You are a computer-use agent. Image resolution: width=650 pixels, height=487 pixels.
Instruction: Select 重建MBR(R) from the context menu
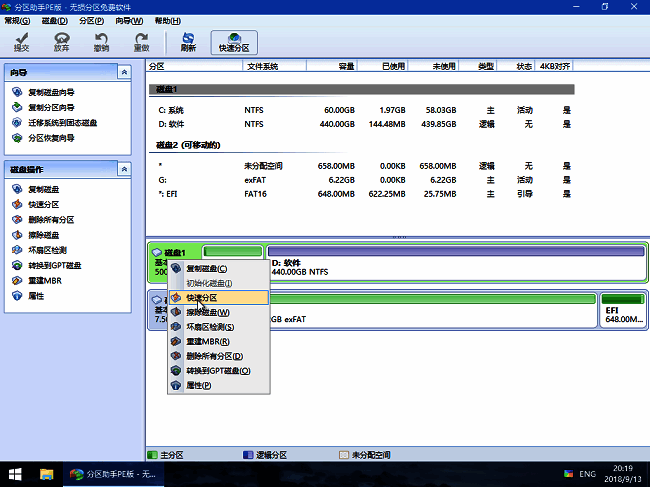coord(208,342)
